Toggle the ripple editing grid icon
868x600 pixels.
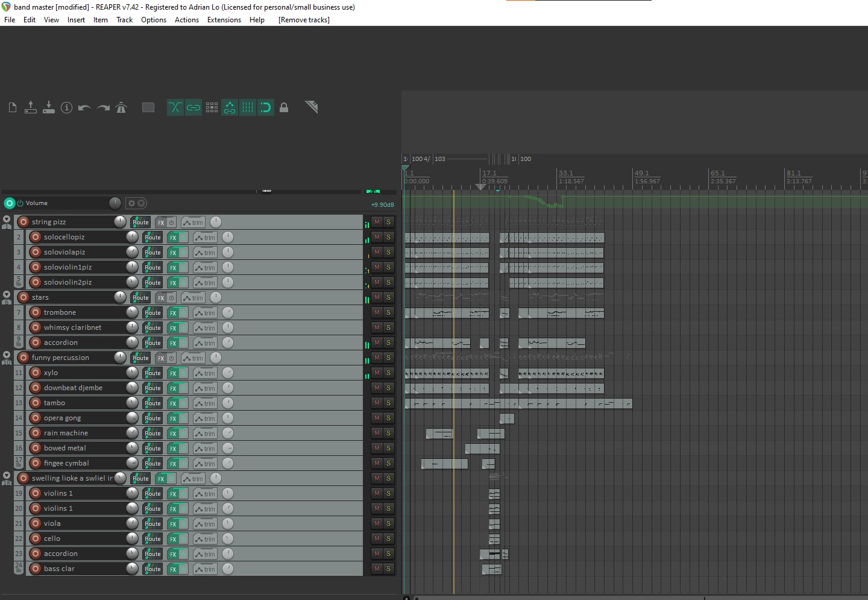point(212,108)
